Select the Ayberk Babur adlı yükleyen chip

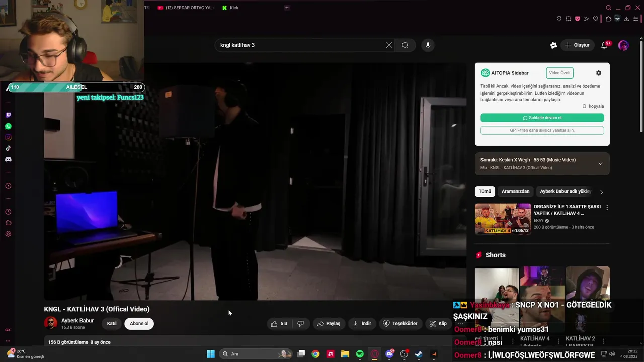click(x=566, y=191)
